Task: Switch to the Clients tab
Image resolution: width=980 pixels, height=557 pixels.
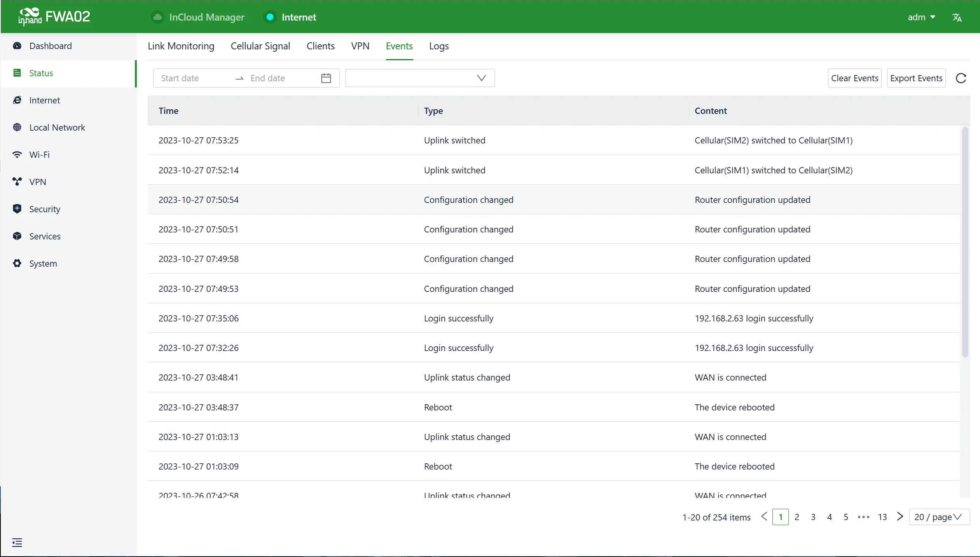Action: point(320,46)
